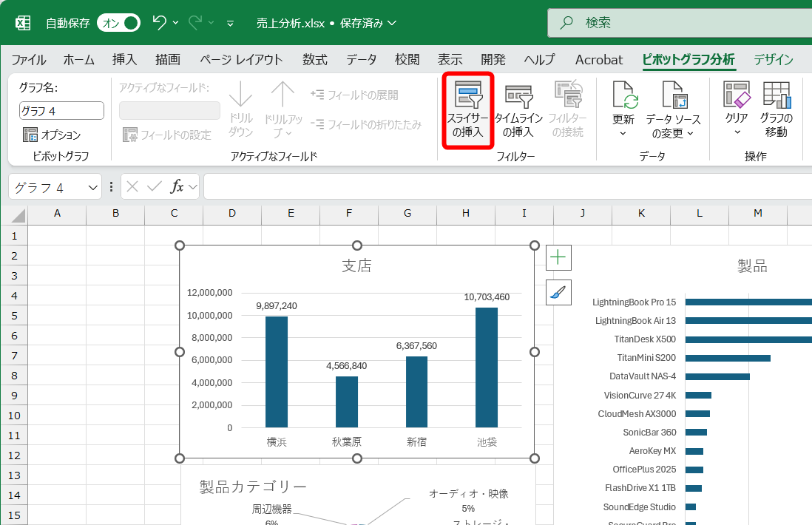Open pivot chart オプション
This screenshot has height=525, width=812.
(x=52, y=135)
